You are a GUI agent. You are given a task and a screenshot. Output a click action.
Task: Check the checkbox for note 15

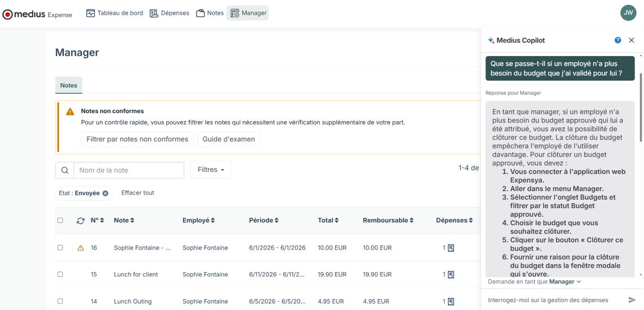point(60,274)
